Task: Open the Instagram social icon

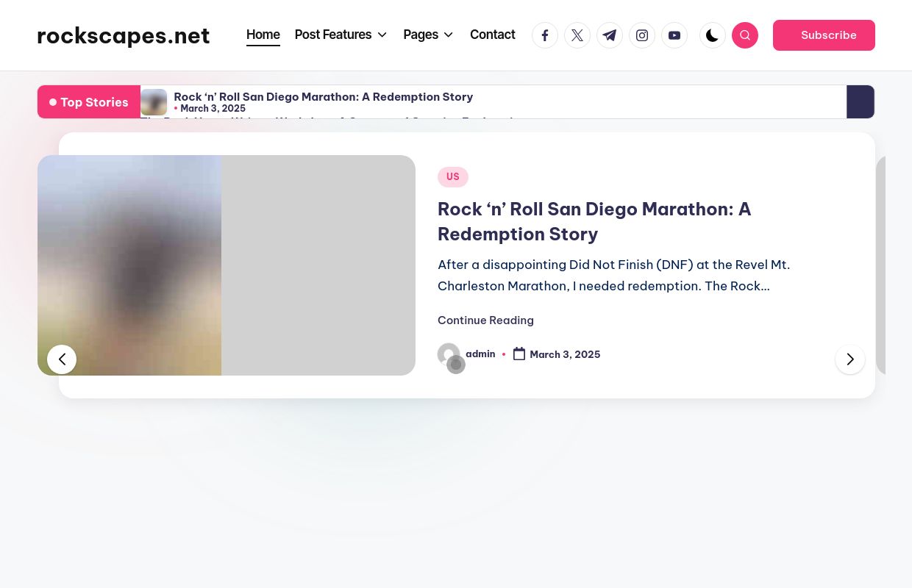Action: pos(642,35)
